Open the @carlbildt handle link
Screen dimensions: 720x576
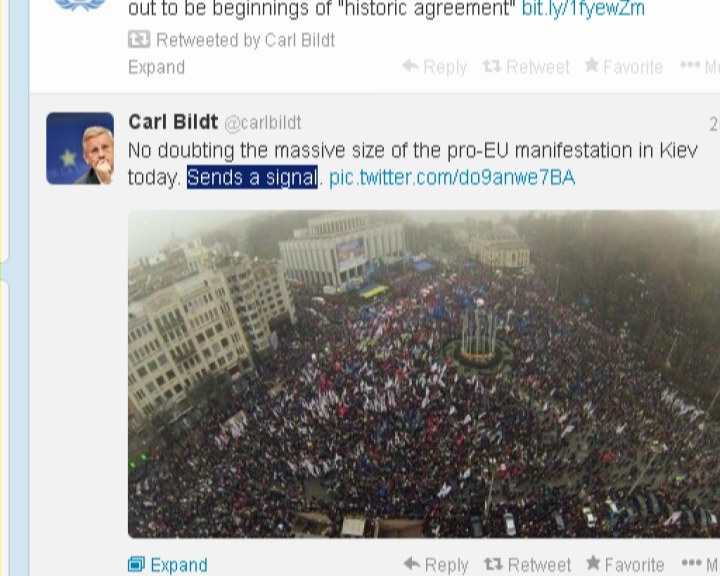(263, 123)
